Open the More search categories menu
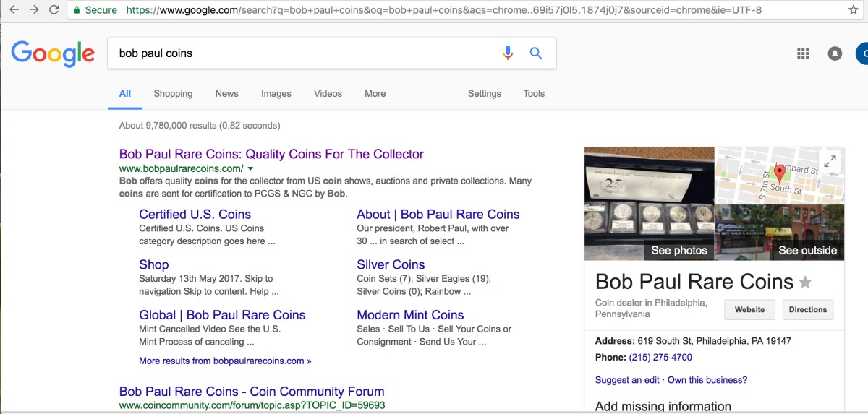 tap(375, 94)
